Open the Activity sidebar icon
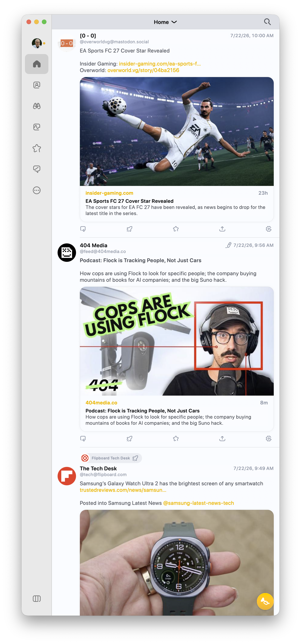 tap(36, 127)
